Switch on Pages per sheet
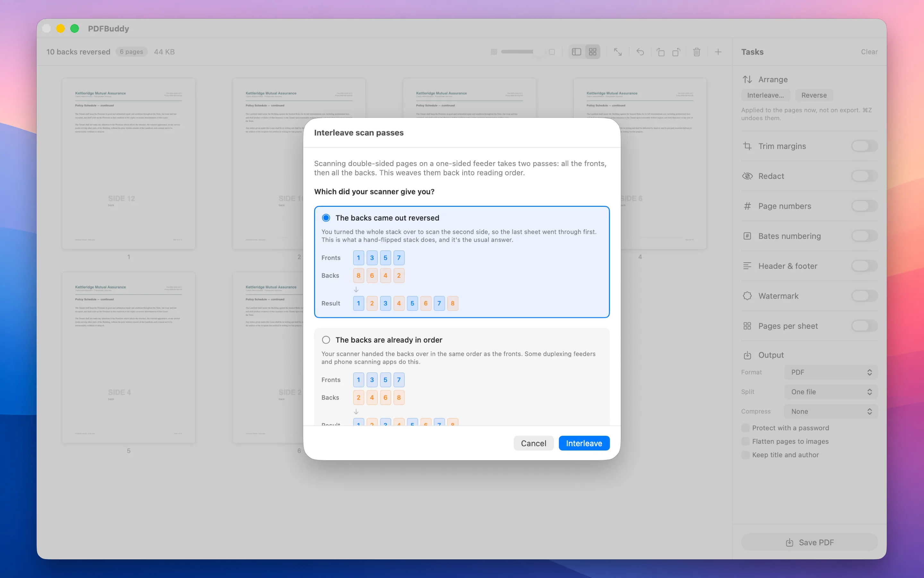924x578 pixels. (x=864, y=326)
